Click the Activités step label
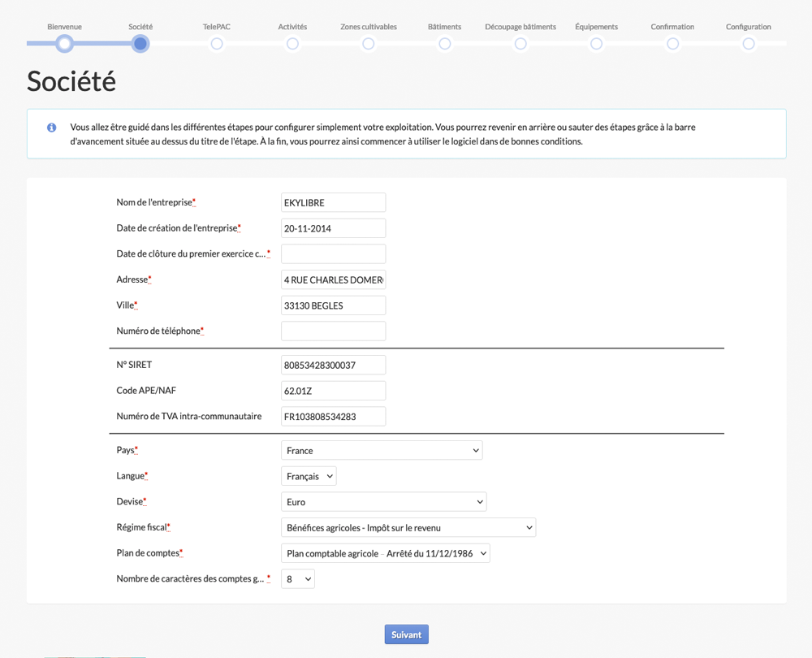The image size is (812, 658). (292, 27)
